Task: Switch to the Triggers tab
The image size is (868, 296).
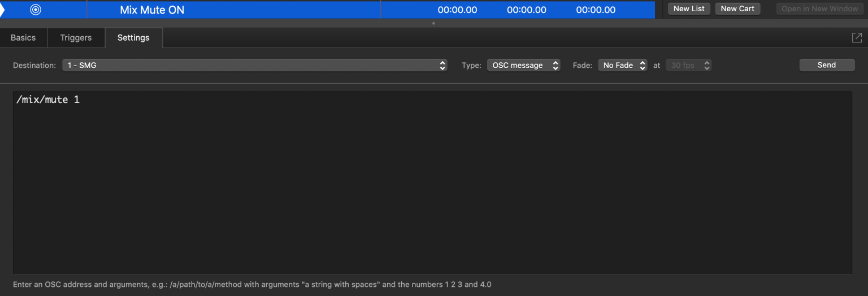Action: pyautogui.click(x=76, y=37)
